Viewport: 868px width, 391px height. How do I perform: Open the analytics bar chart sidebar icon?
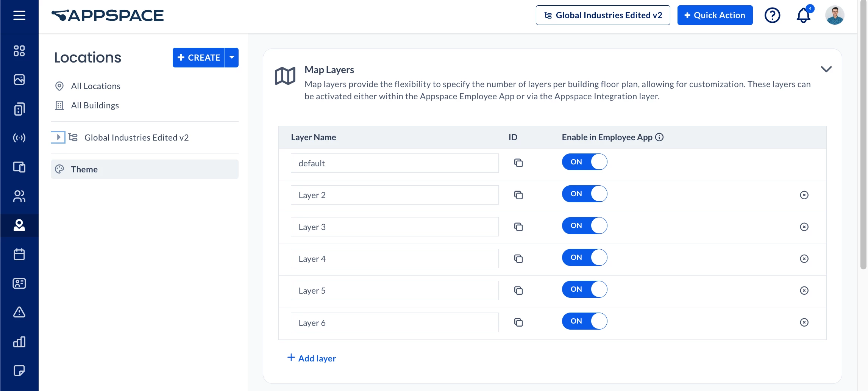click(x=19, y=342)
